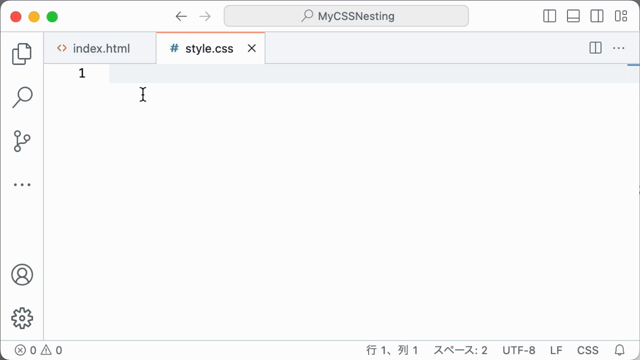Open the Customize Layout menu
640x360 pixels.
(x=621, y=16)
